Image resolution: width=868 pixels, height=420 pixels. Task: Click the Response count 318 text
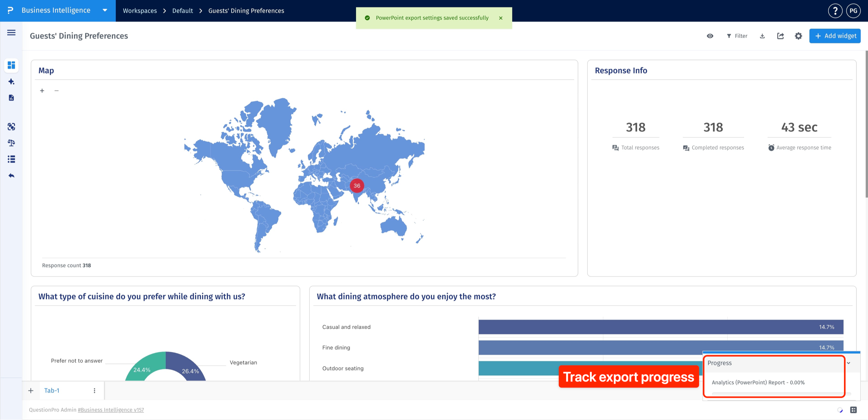coord(66,265)
